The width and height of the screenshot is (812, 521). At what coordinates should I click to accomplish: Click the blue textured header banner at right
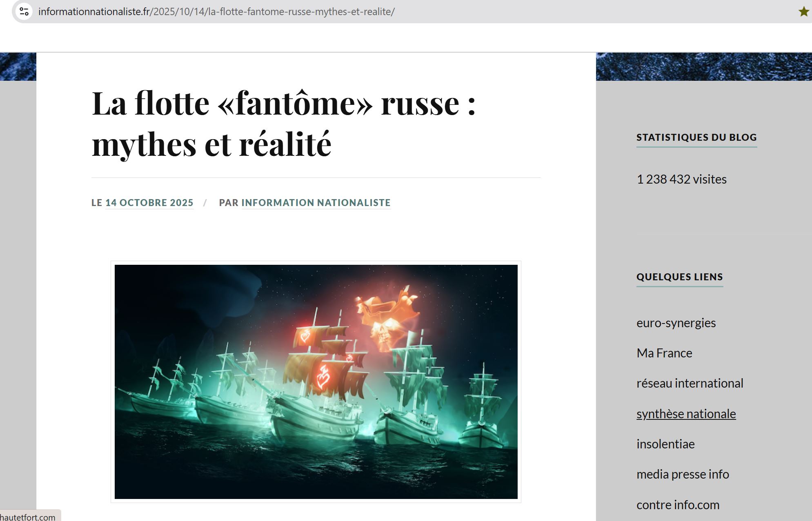(703, 66)
